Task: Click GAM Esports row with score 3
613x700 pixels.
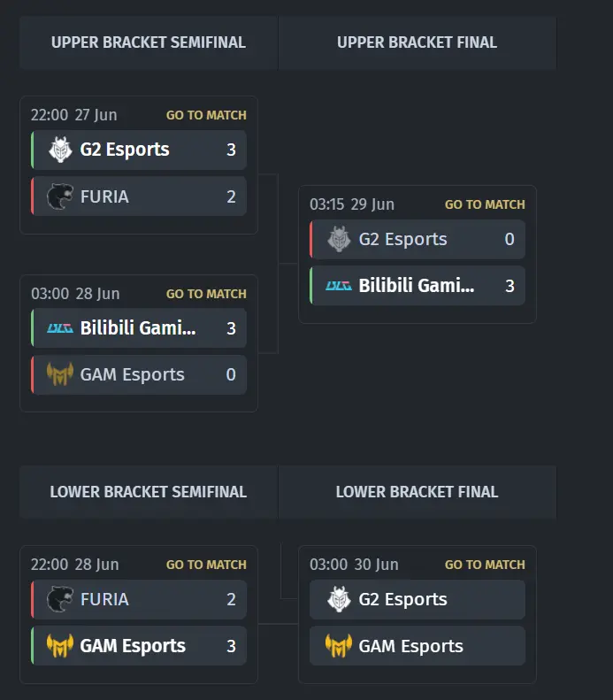Action: [x=139, y=646]
